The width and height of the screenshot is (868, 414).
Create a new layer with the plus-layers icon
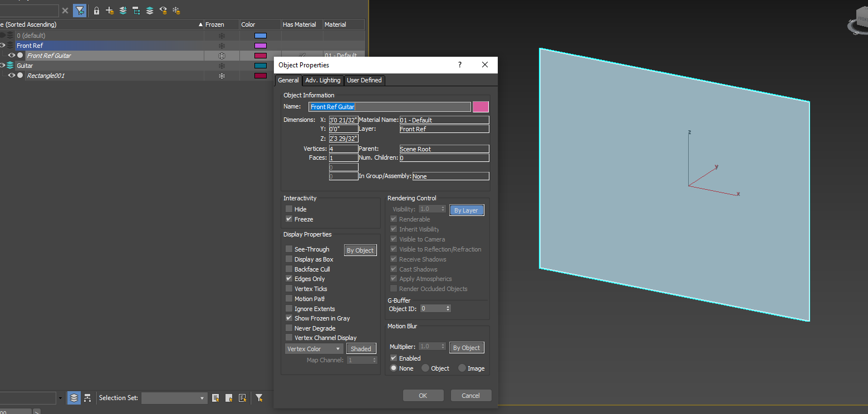(110, 11)
